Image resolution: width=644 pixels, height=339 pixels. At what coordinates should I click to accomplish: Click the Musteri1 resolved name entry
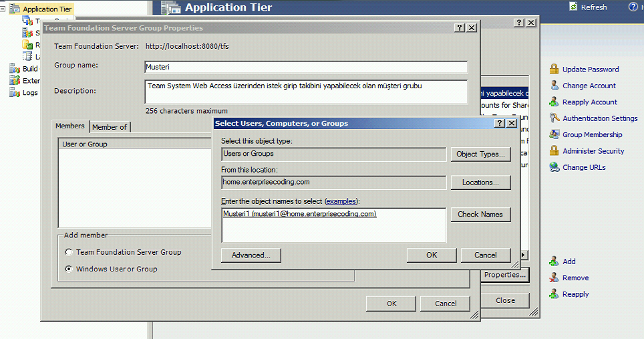pos(299,214)
